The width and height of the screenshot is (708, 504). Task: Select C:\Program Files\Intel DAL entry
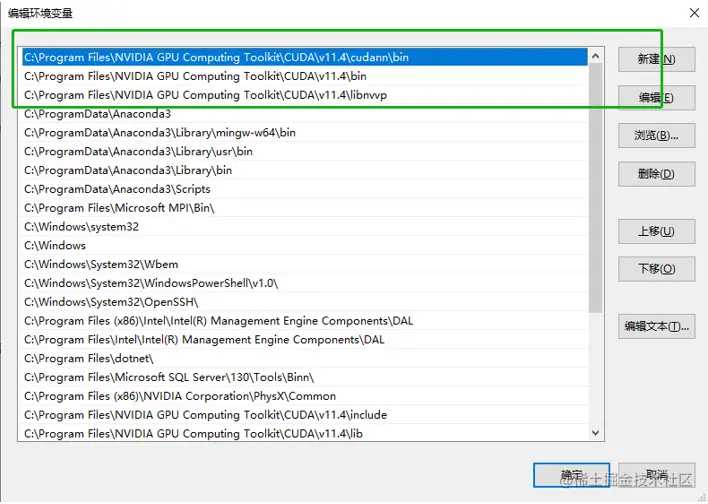tap(305, 340)
